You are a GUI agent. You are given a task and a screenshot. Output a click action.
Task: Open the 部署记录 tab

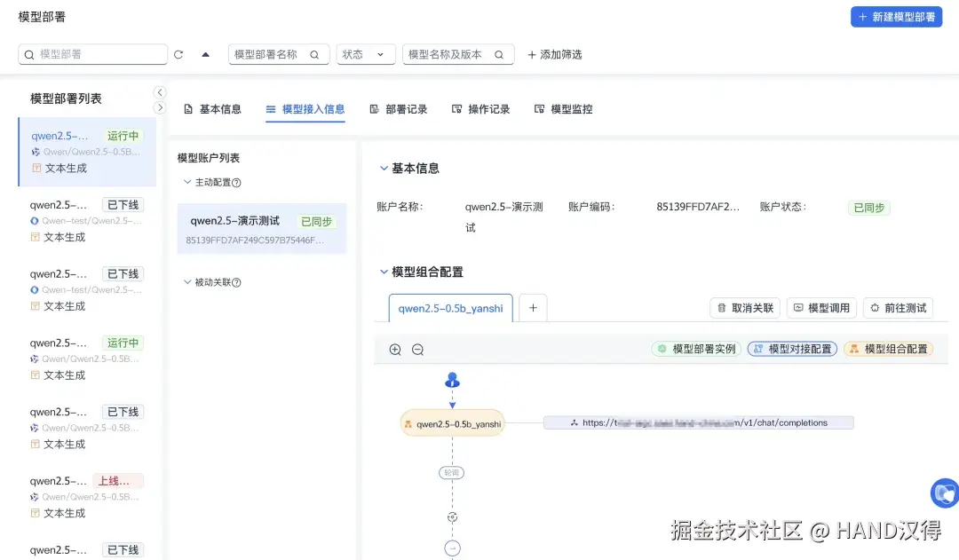[399, 109]
